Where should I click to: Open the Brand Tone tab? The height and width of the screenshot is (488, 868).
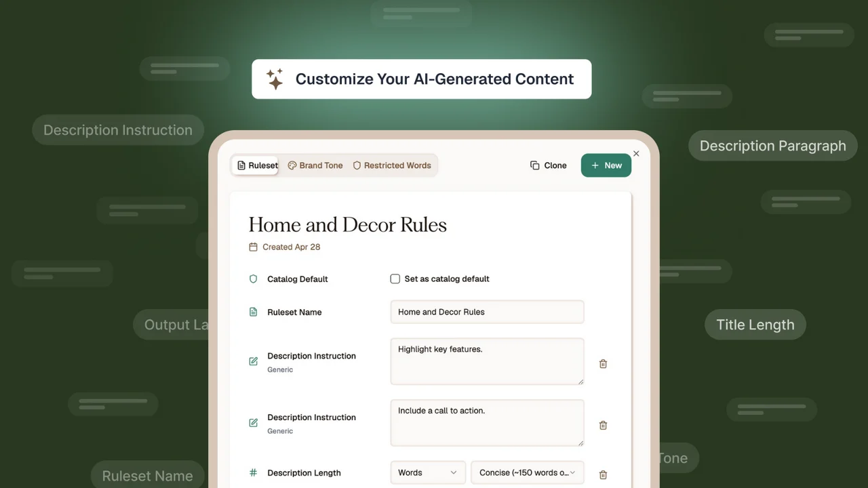(x=315, y=165)
